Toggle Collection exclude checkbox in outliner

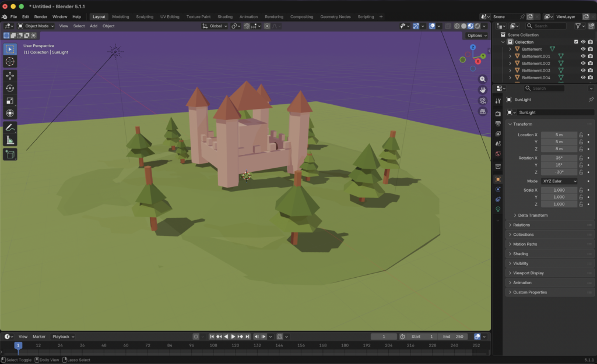(x=576, y=42)
